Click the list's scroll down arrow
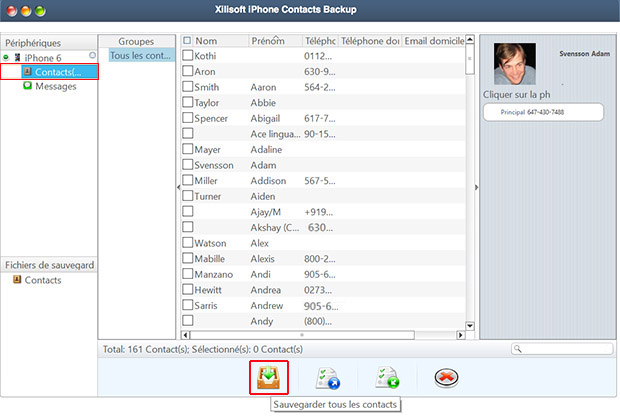Screen dimensions: 620x416 click(x=470, y=326)
